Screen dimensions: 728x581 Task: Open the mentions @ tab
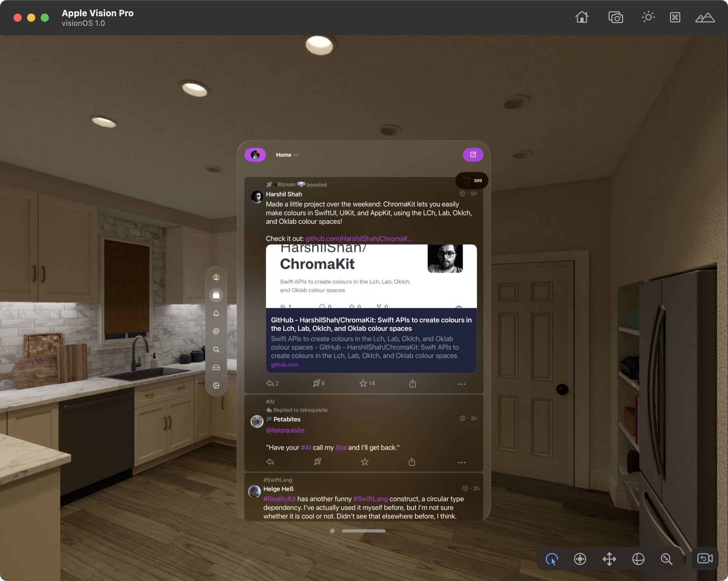pos(216,331)
